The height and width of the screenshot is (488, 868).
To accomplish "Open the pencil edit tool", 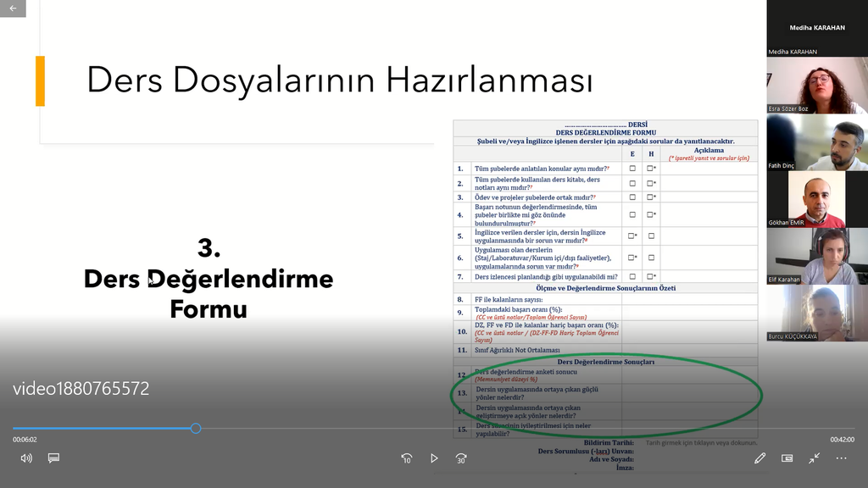I will click(760, 458).
